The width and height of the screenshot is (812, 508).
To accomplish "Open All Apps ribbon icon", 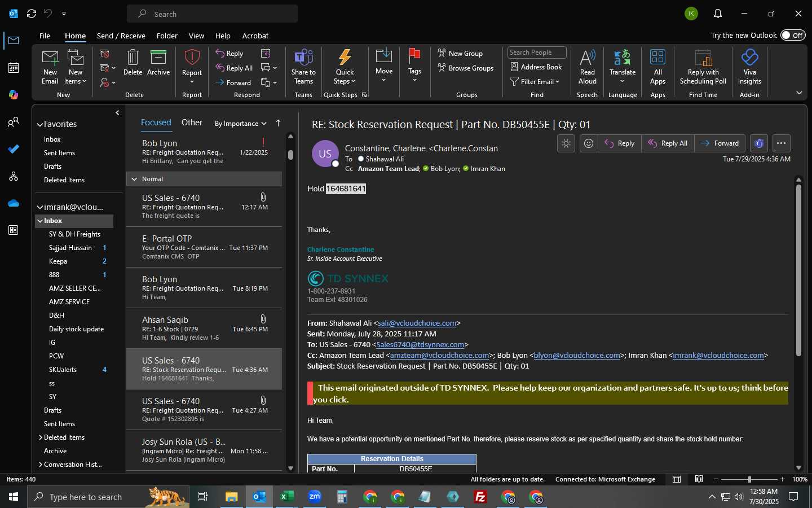I will coord(657,67).
